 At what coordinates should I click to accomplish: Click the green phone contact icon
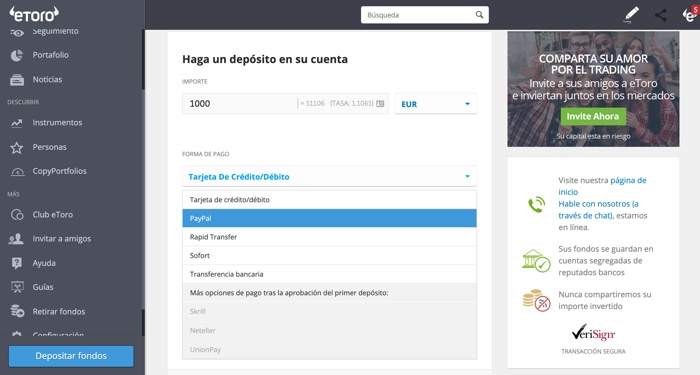click(536, 204)
